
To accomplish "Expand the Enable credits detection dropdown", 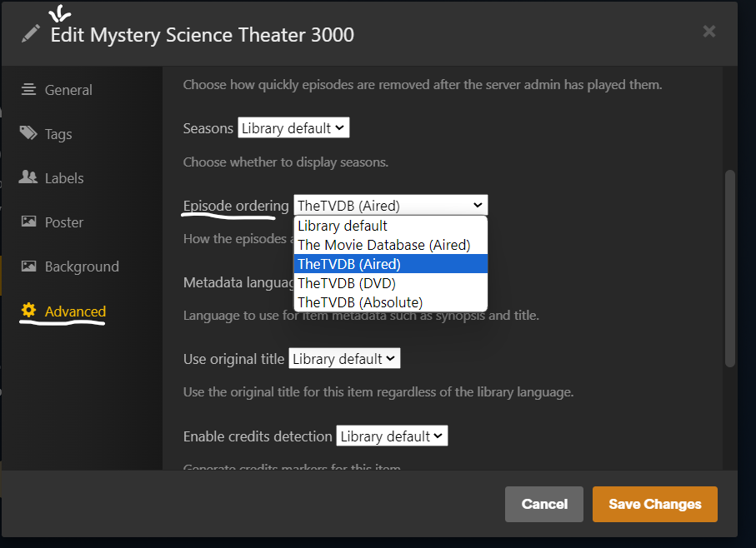I will 392,436.
